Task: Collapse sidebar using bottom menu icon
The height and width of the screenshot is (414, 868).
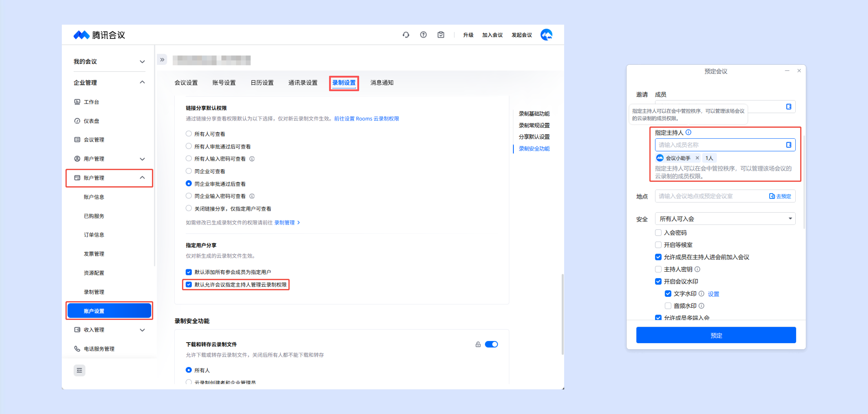Action: coord(80,370)
